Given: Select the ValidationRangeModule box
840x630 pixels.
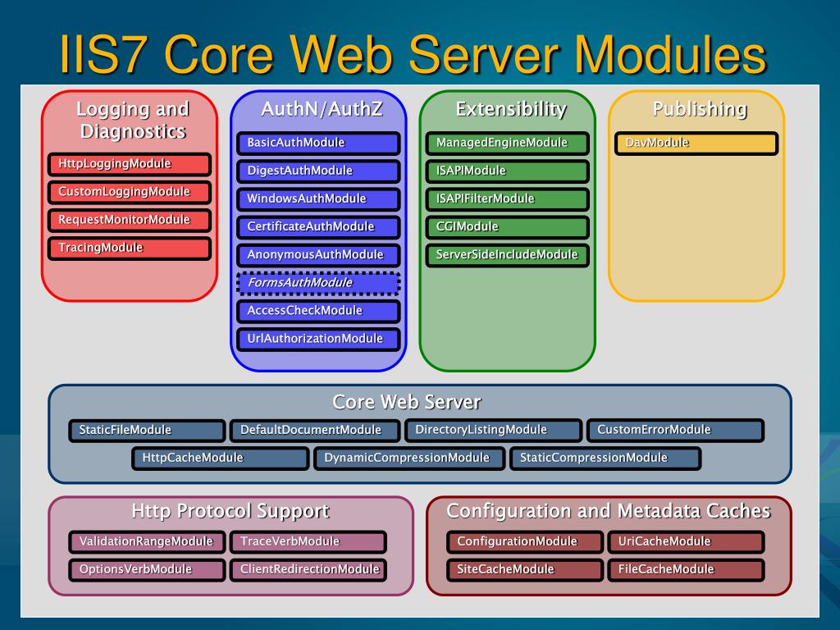Looking at the screenshot, I should click(x=147, y=541).
